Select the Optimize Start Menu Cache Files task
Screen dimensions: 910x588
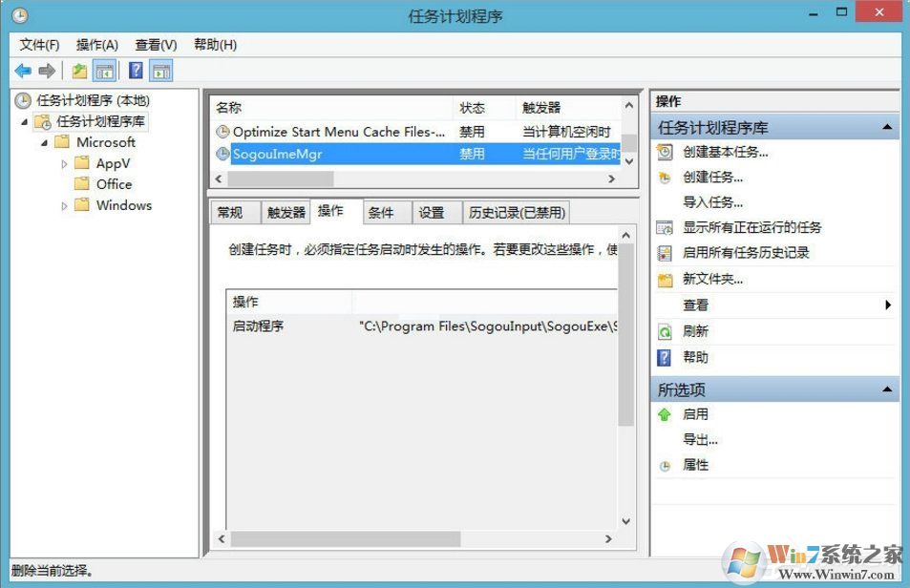(334, 132)
